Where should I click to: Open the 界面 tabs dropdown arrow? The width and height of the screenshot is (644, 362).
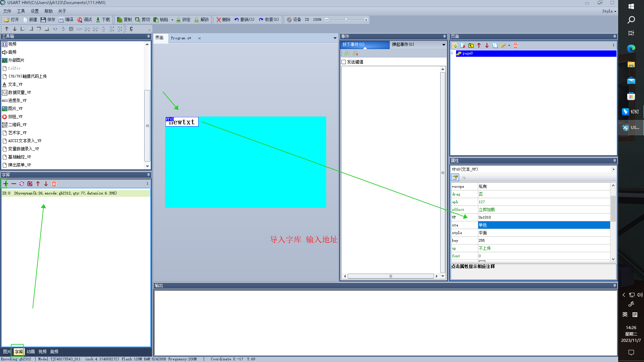[335, 38]
